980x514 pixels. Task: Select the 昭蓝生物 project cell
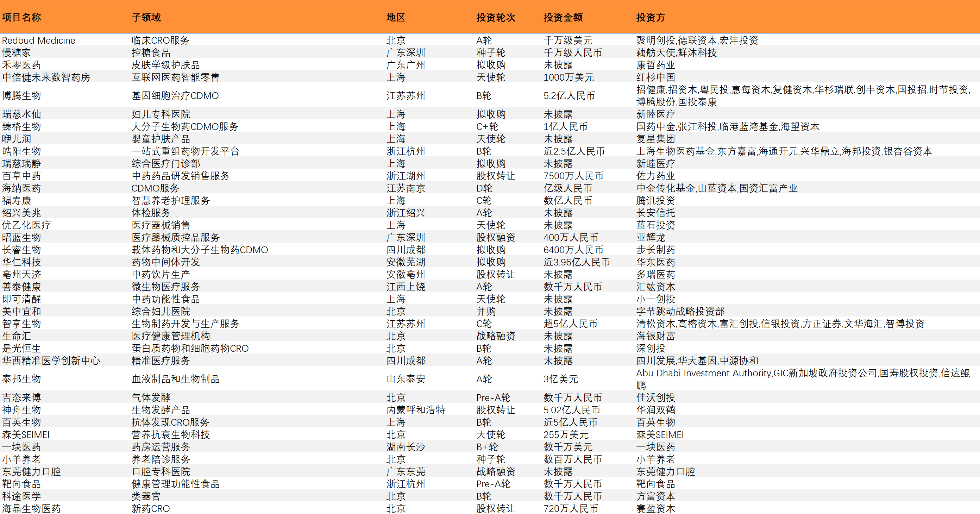point(21,237)
